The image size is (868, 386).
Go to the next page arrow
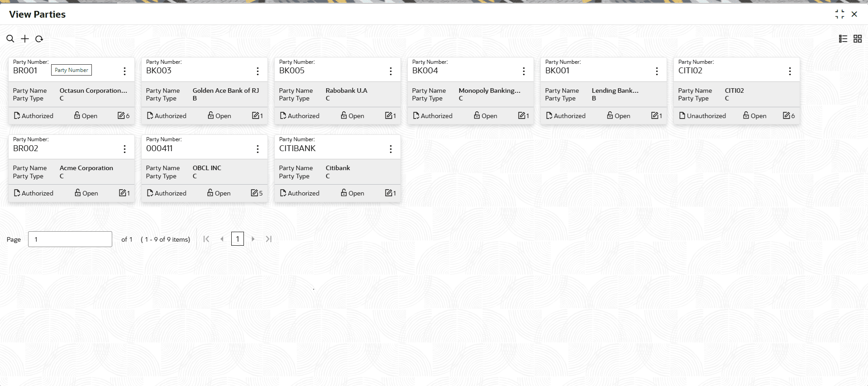253,239
